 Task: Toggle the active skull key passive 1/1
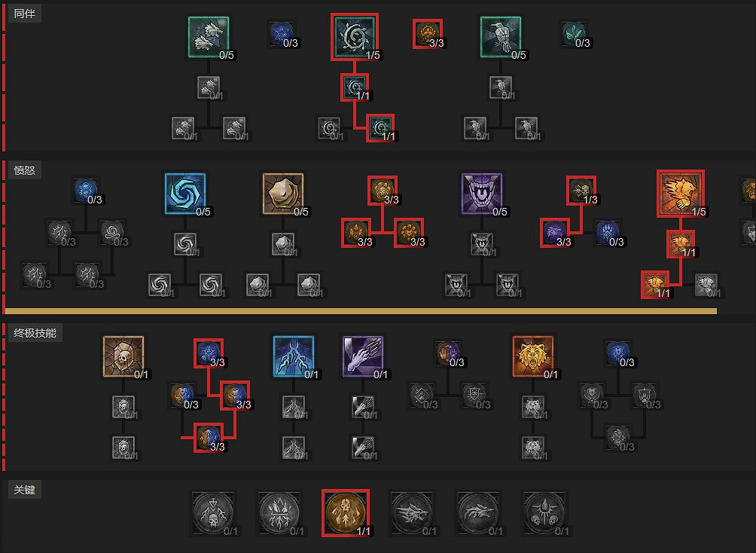click(x=346, y=513)
